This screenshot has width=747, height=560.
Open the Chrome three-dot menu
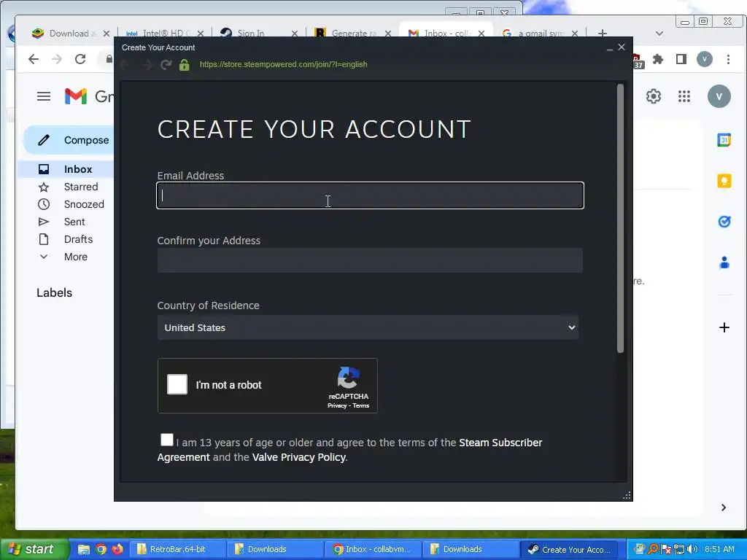(x=728, y=59)
